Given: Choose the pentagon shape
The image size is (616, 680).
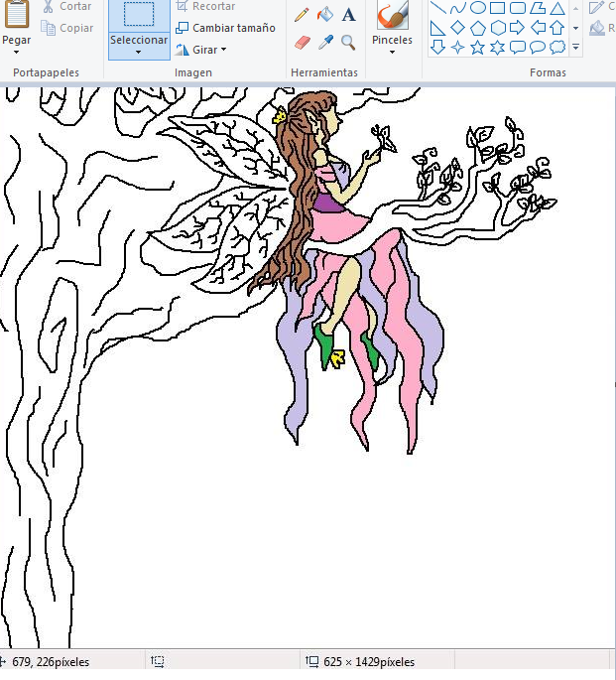Looking at the screenshot, I should pyautogui.click(x=478, y=28).
